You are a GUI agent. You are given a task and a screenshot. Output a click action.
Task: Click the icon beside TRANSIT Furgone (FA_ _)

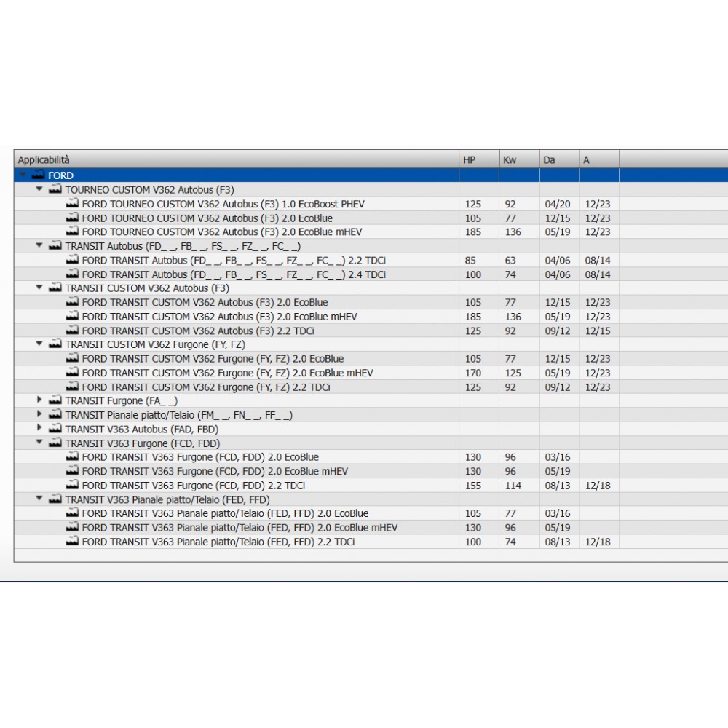point(55,401)
